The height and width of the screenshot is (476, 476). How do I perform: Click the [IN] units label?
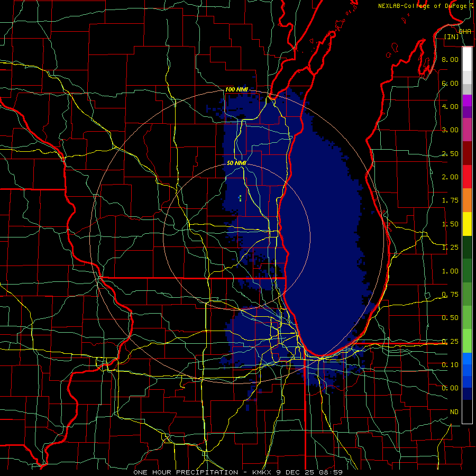pyautogui.click(x=452, y=37)
